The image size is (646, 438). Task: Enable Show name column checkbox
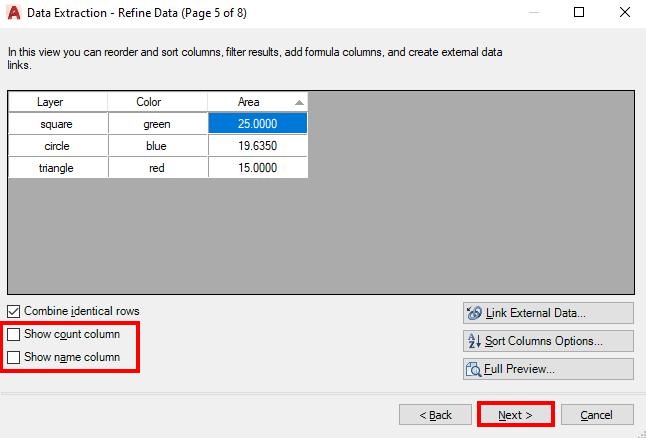tap(14, 357)
